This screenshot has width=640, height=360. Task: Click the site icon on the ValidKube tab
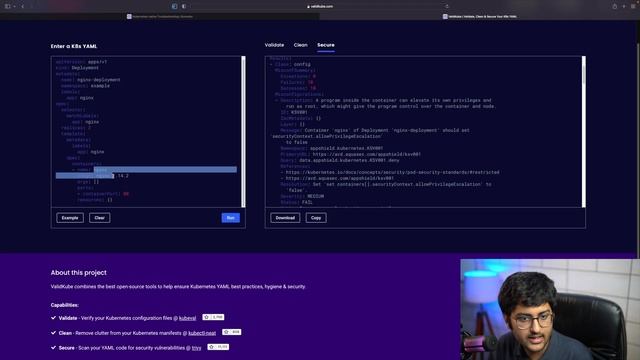tap(445, 17)
